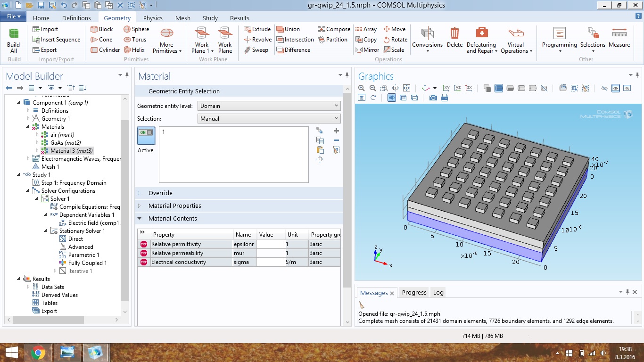Click Insert Sequence button
The height and width of the screenshot is (362, 644).
coord(56,40)
